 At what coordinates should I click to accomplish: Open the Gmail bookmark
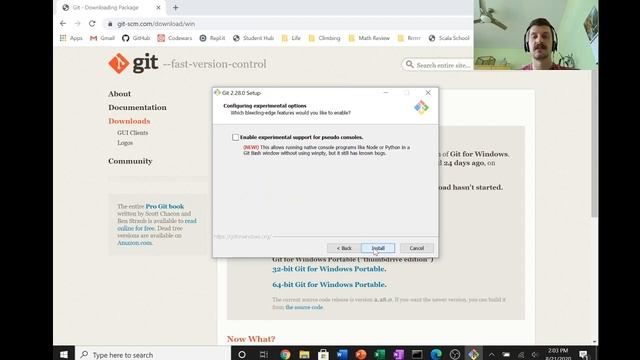tap(102, 38)
